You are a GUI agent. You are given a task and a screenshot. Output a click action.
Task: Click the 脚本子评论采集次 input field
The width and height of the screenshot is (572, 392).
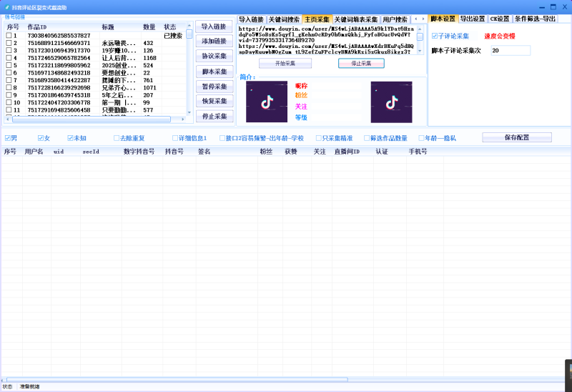click(x=511, y=51)
